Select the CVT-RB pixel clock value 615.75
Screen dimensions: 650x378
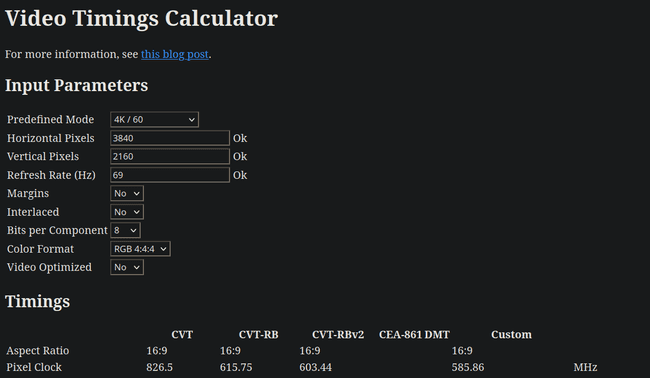coord(236,367)
